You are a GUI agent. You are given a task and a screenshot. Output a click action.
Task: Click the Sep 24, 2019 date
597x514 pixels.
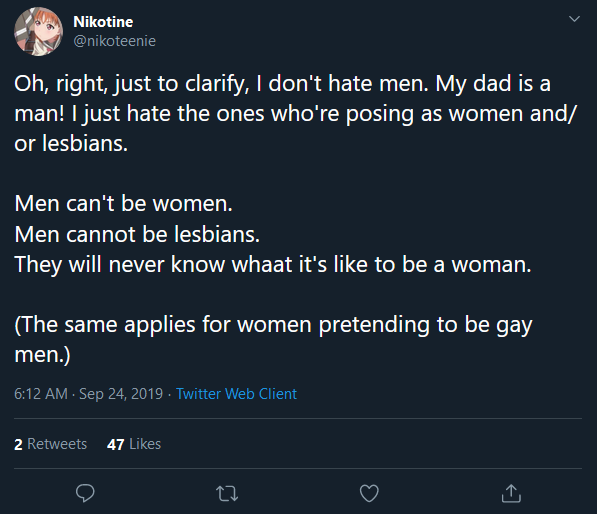tap(121, 394)
